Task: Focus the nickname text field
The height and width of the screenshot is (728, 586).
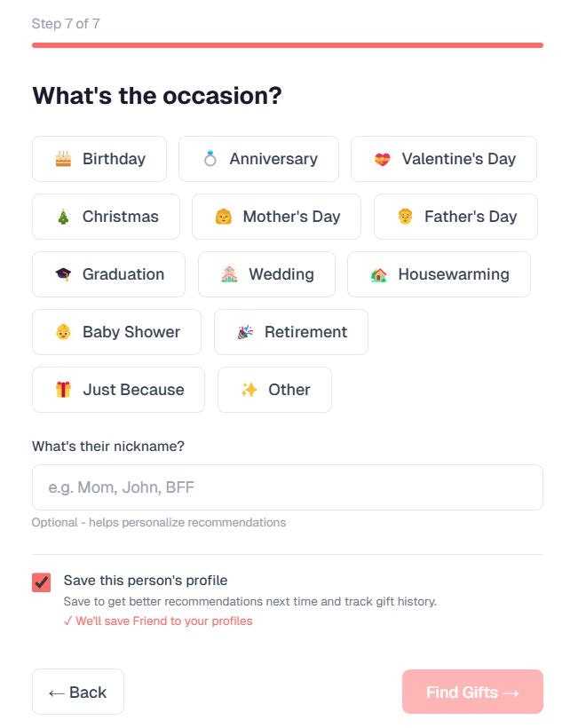Action: pos(287,487)
